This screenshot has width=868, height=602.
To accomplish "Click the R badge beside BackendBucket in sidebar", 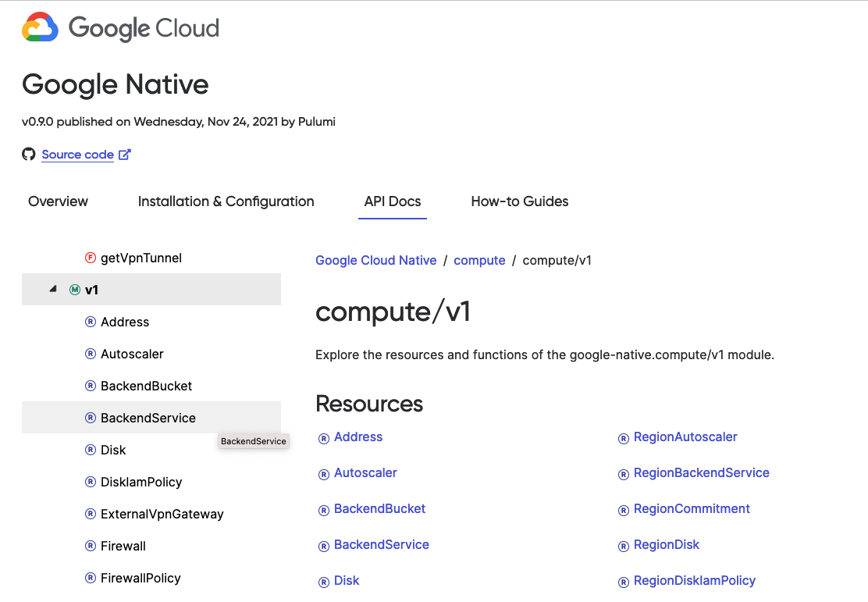I will click(x=90, y=386).
